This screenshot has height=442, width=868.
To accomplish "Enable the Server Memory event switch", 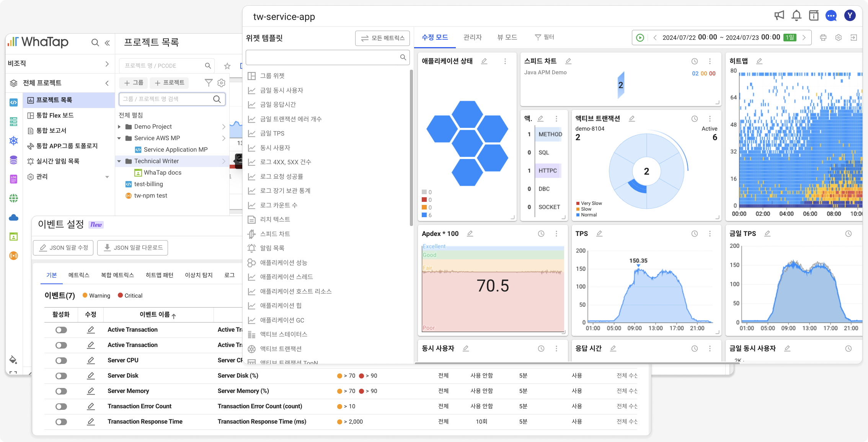I will tap(61, 391).
